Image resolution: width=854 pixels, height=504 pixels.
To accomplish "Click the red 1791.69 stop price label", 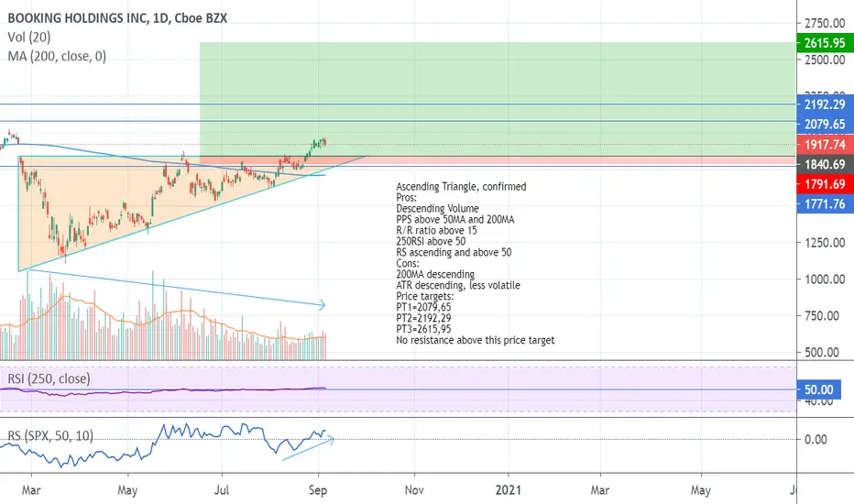I will tap(825, 184).
